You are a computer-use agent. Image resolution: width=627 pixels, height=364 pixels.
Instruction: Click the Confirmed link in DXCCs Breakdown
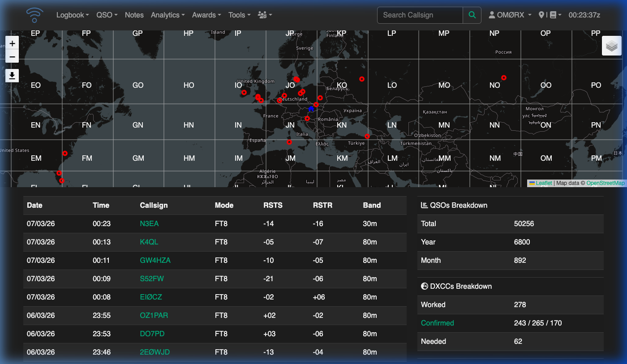[x=437, y=323]
